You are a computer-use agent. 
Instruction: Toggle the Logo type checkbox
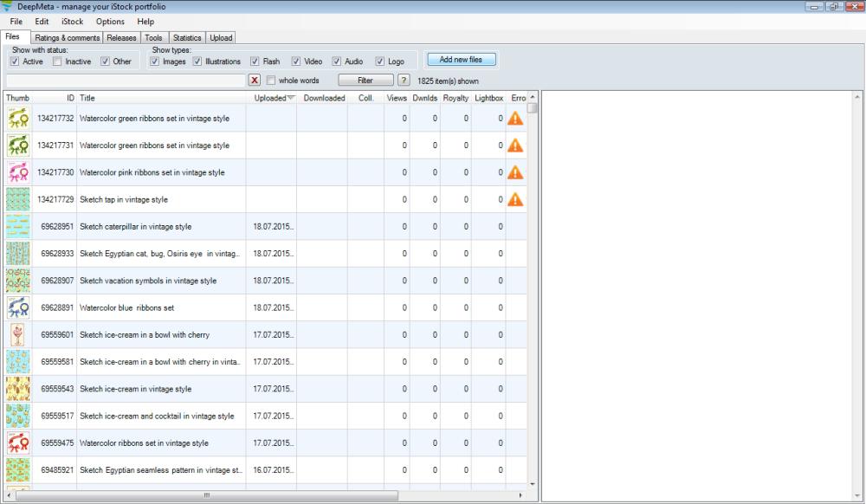380,61
